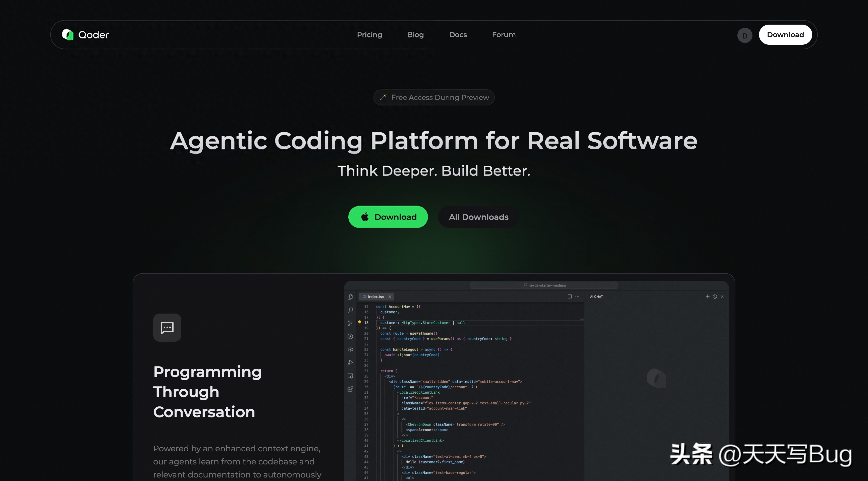Click the green Download button with Apple logo
This screenshot has width=868, height=481.
[x=388, y=217]
